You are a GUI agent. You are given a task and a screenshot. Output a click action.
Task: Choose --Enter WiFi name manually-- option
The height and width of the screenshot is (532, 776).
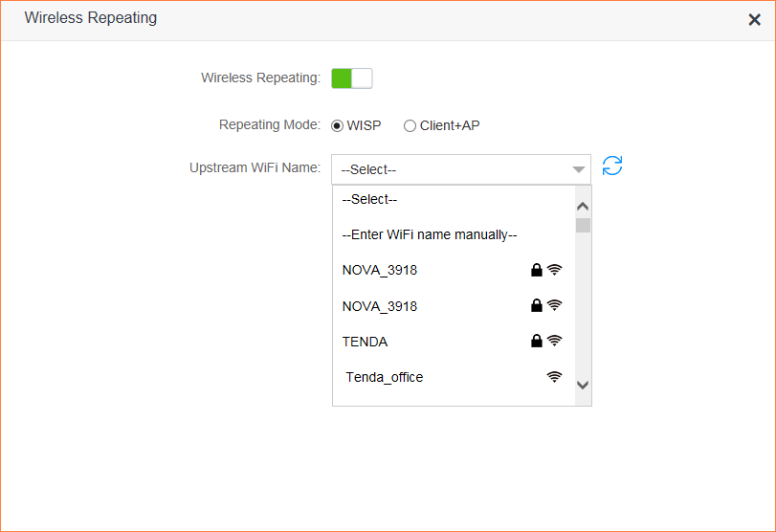430,235
